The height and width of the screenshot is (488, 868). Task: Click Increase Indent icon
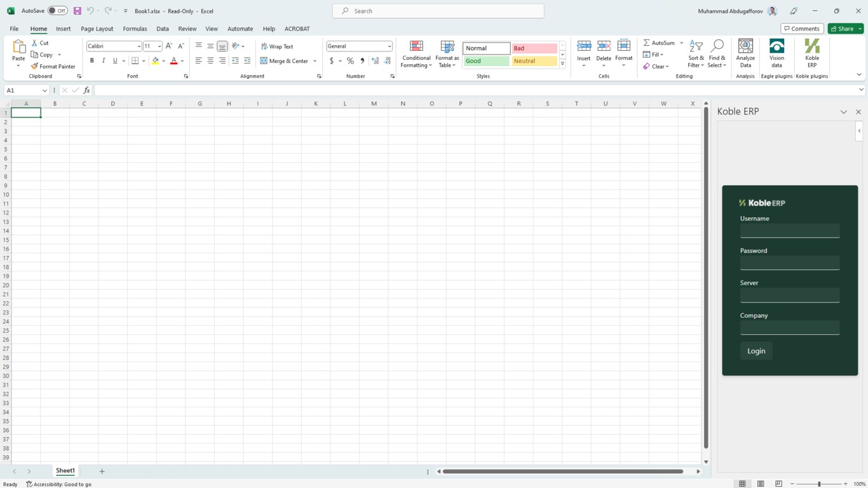[x=247, y=61]
